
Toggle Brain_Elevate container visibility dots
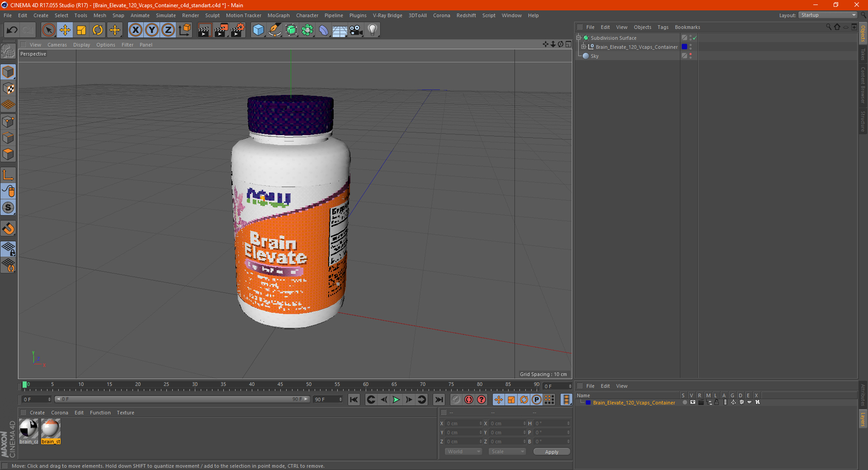690,47
